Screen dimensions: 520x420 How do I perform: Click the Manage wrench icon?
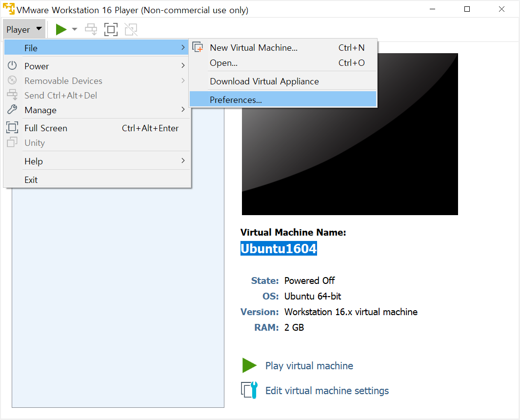click(12, 109)
